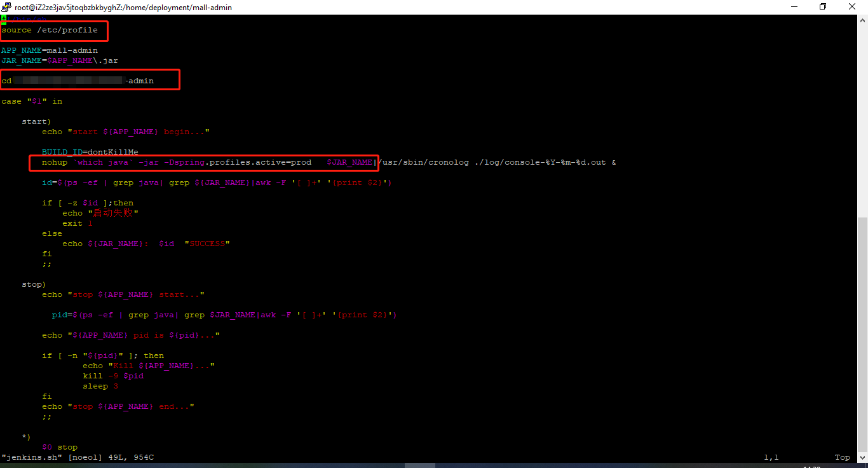Click 'echo "stop ${APP_NAME} end..."' line
Image resolution: width=868 pixels, height=468 pixels.
click(x=118, y=406)
